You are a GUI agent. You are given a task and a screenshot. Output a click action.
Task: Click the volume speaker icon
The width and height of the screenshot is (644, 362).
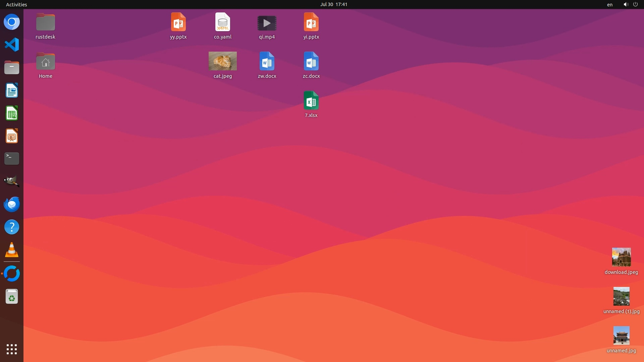626,4
